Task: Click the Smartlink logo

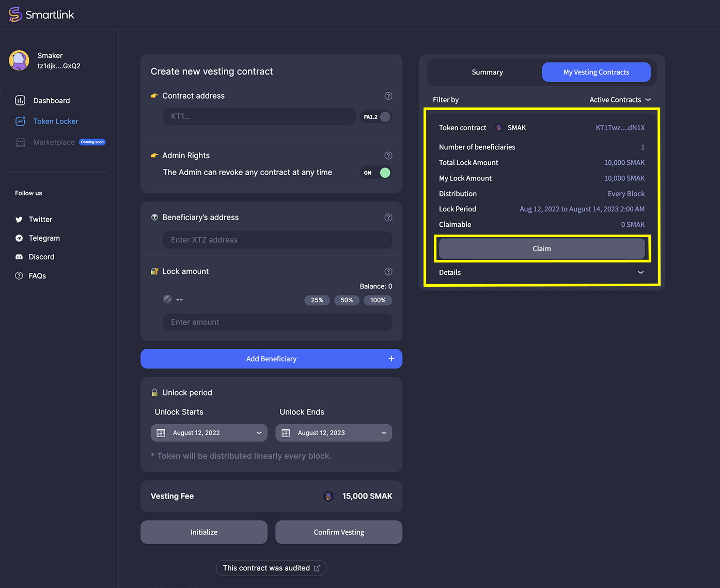Action: [x=41, y=14]
